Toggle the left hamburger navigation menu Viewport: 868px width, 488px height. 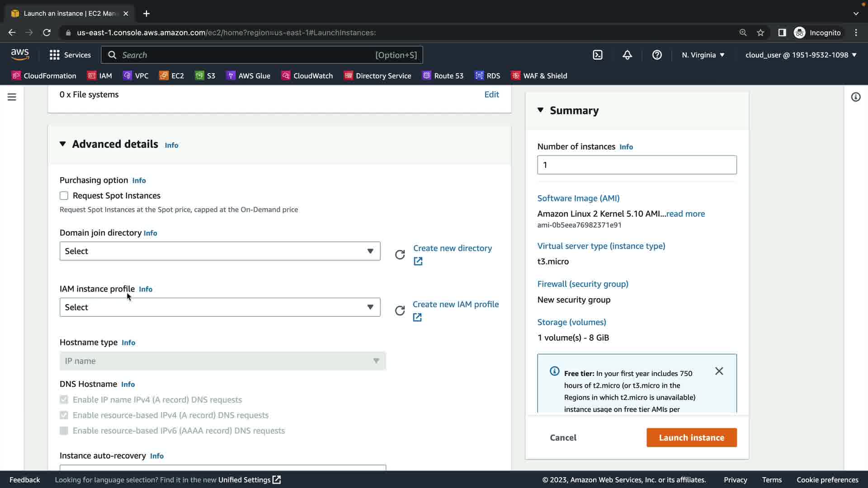[x=12, y=97]
